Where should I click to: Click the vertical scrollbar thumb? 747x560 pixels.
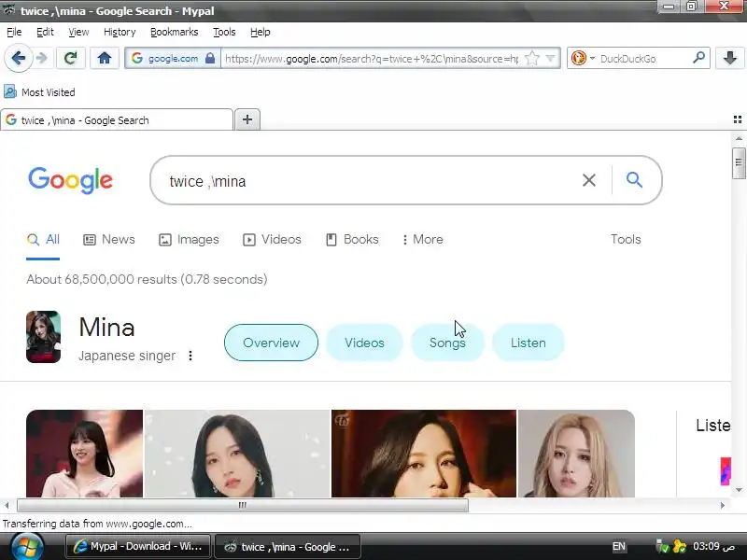(x=739, y=163)
